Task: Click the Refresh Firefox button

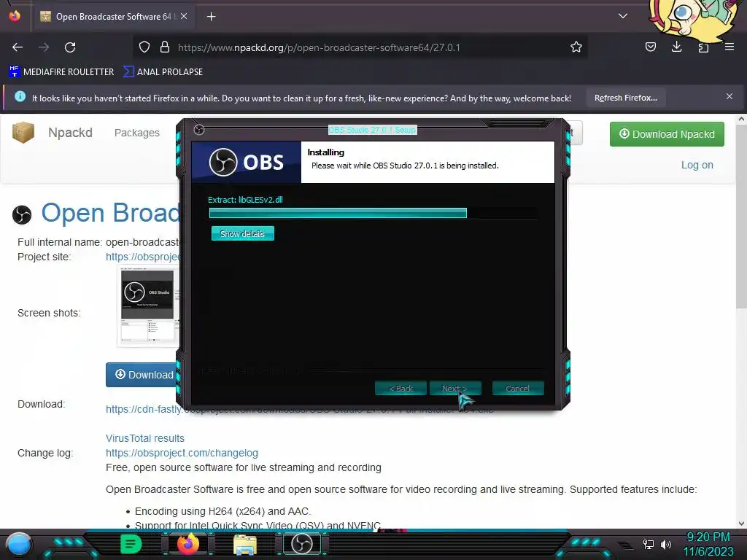Action: click(625, 98)
